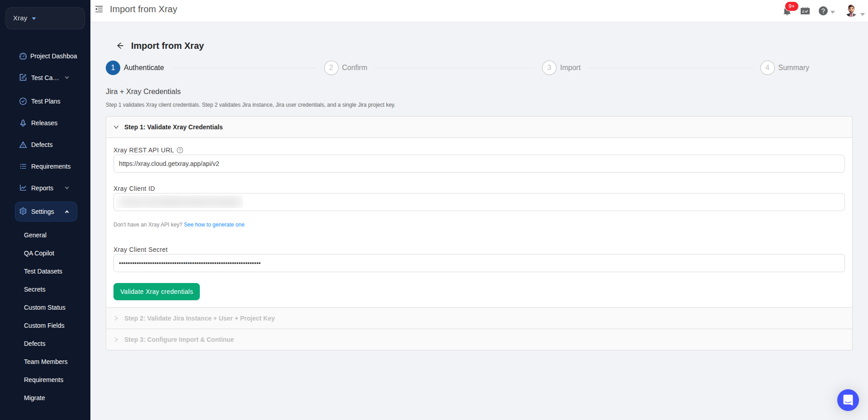Collapse the sidebar menu icon
Screen dimensions: 868x420
99,9
